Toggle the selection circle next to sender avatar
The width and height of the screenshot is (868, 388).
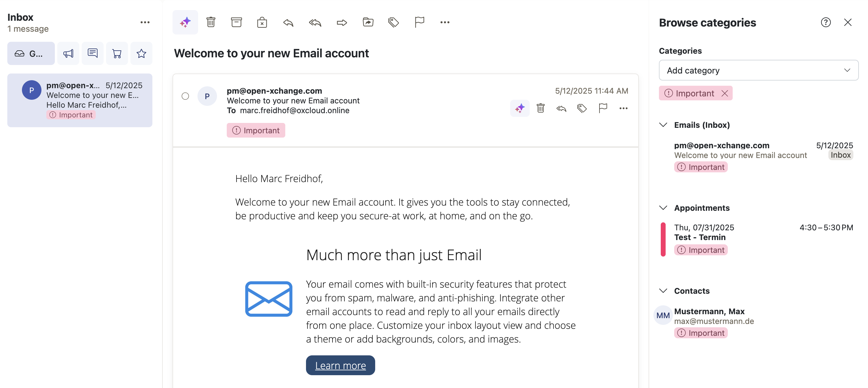coord(185,96)
